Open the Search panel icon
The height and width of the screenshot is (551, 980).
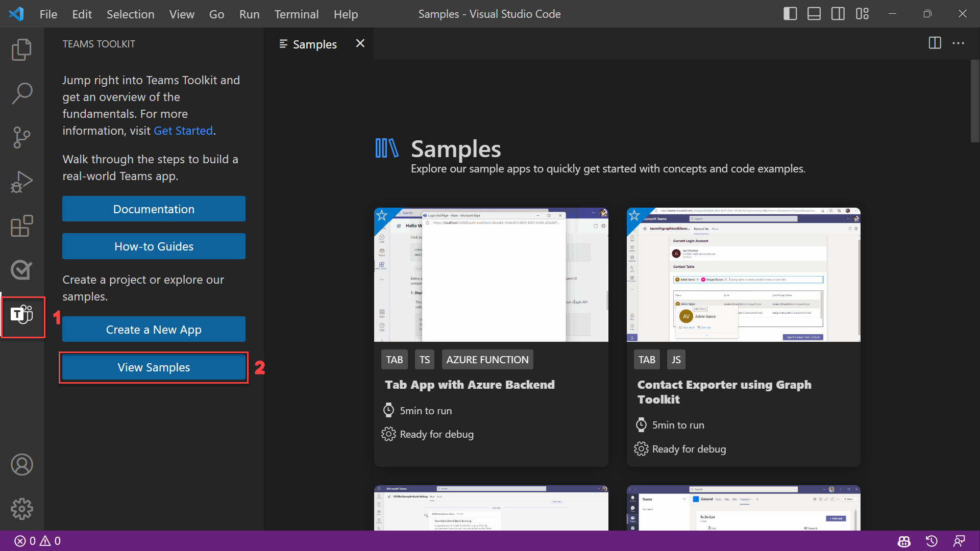[x=21, y=92]
